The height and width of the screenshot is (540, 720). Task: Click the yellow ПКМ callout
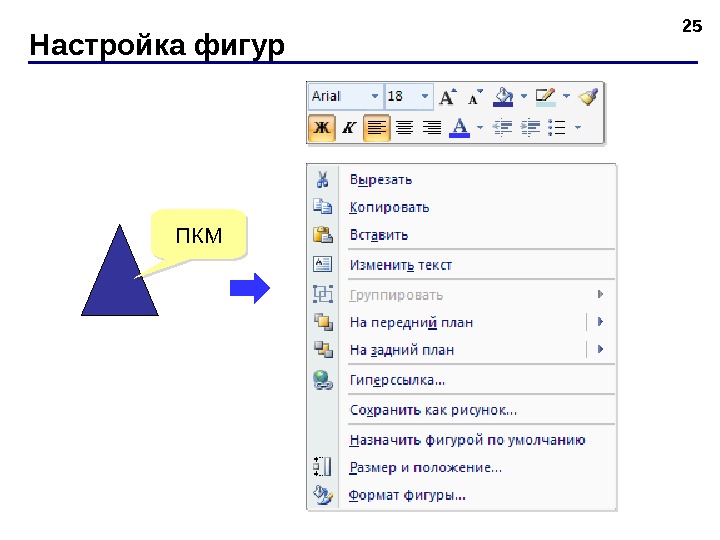(199, 234)
